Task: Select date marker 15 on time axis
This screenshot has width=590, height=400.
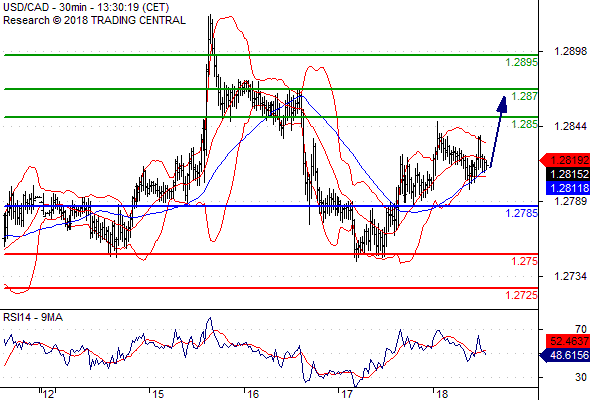Action: pyautogui.click(x=159, y=394)
